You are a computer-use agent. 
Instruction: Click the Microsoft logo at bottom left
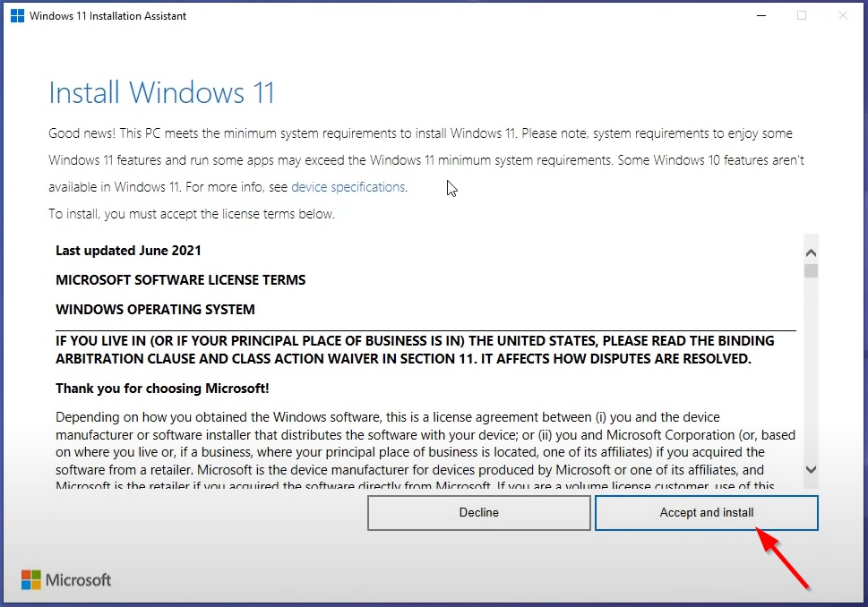66,580
